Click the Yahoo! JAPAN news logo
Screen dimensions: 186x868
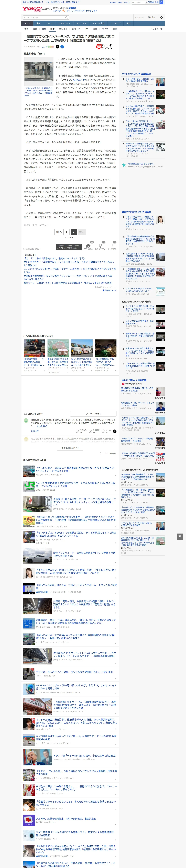click(x=37, y=9)
